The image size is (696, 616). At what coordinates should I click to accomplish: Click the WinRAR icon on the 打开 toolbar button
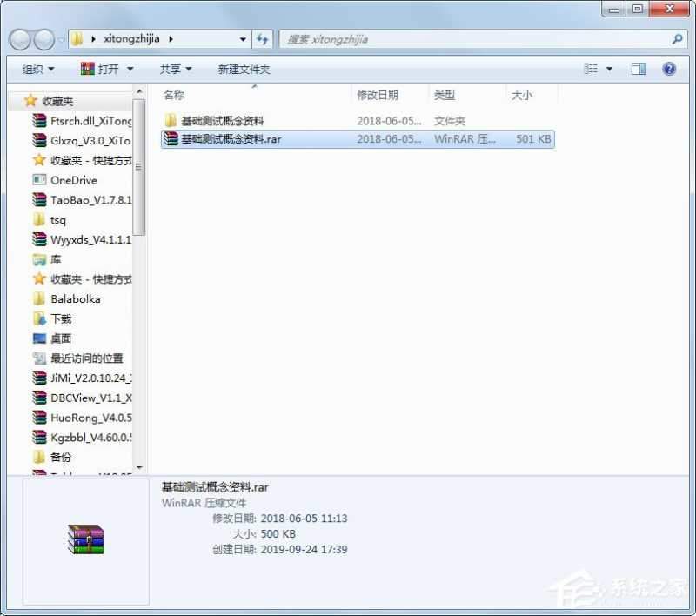point(87,68)
